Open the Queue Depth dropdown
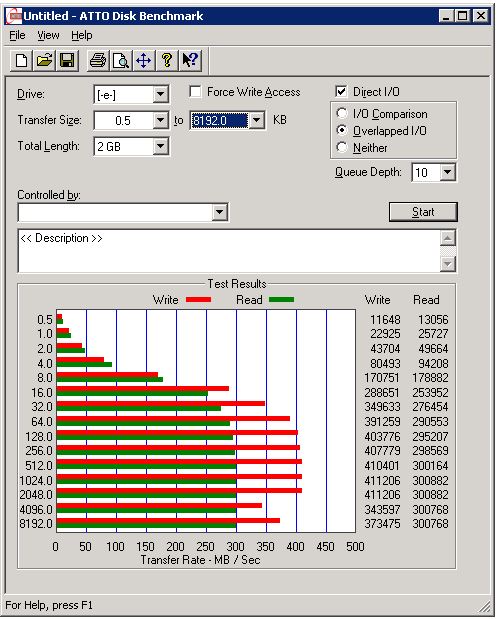Screen dimensions: 497x619 (448, 172)
